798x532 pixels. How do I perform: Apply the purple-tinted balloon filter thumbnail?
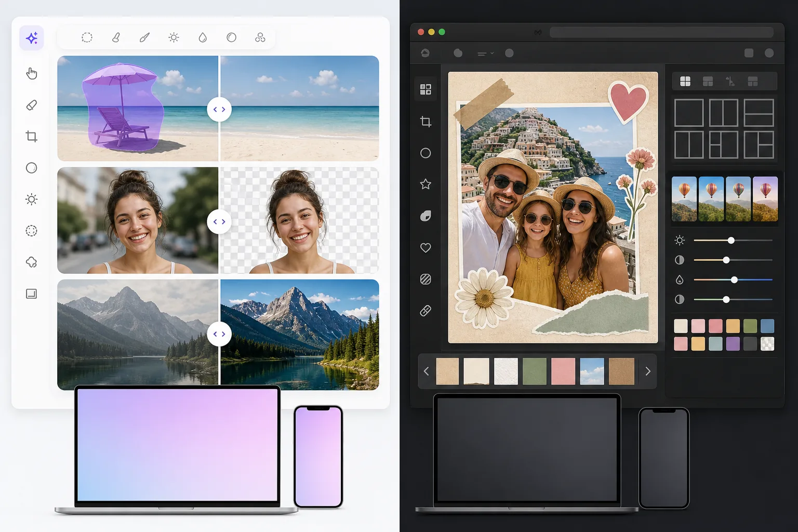[765, 199]
